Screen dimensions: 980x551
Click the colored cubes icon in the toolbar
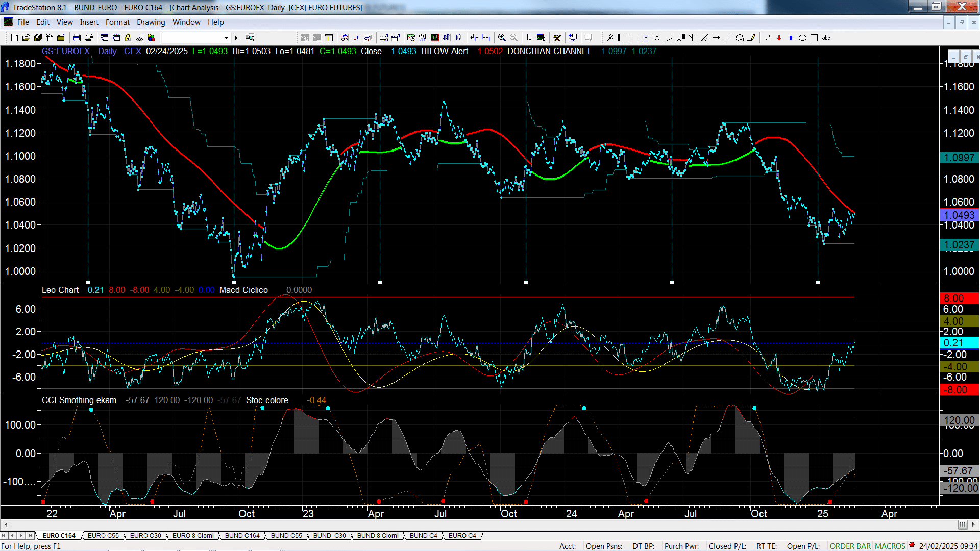(152, 38)
